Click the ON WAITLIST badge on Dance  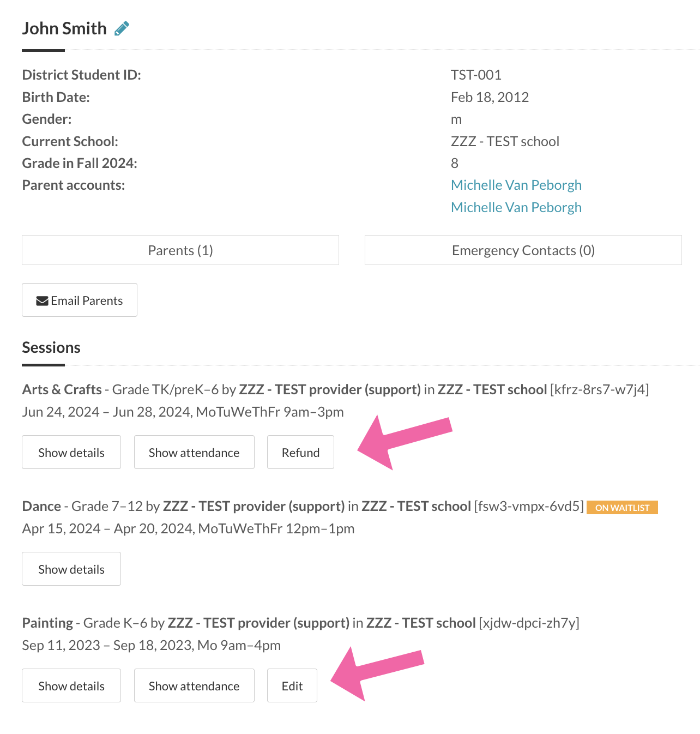coord(622,508)
